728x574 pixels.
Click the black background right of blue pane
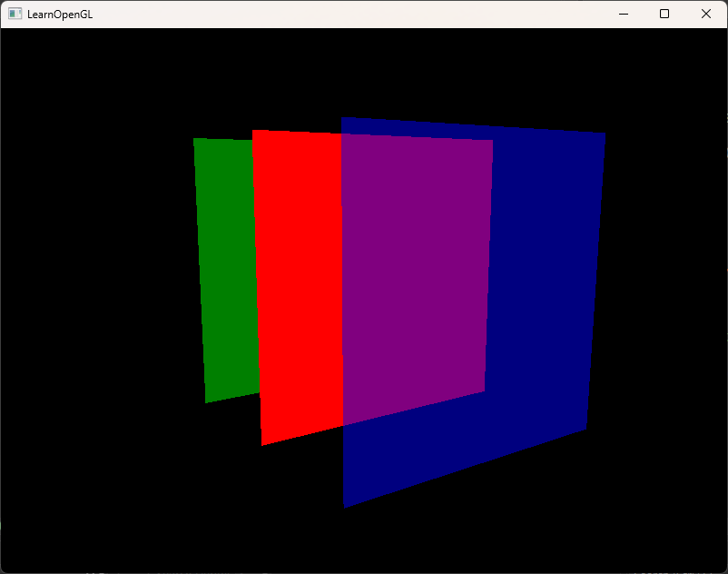(x=663, y=272)
